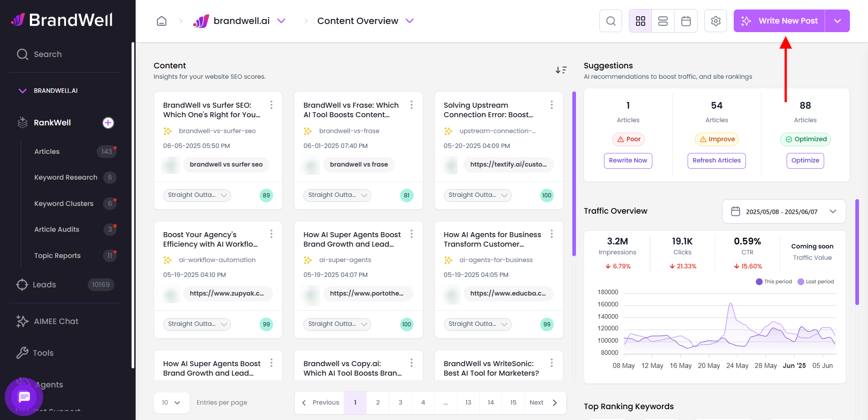Viewport: 868px width, 420px height.
Task: Open brandwell.ai site dropdown
Action: (281, 21)
